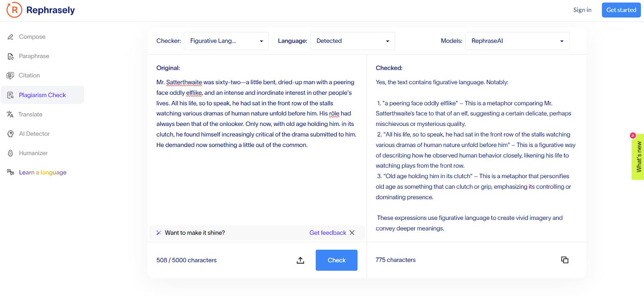Click the underlined word 'rôle' in the original text
644x296 pixels.
click(334, 114)
